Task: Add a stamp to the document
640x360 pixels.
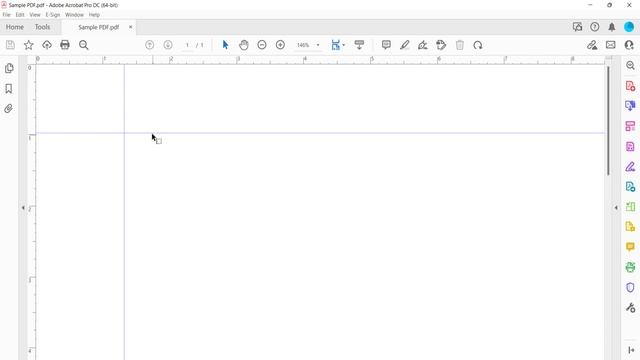Action: (x=441, y=45)
